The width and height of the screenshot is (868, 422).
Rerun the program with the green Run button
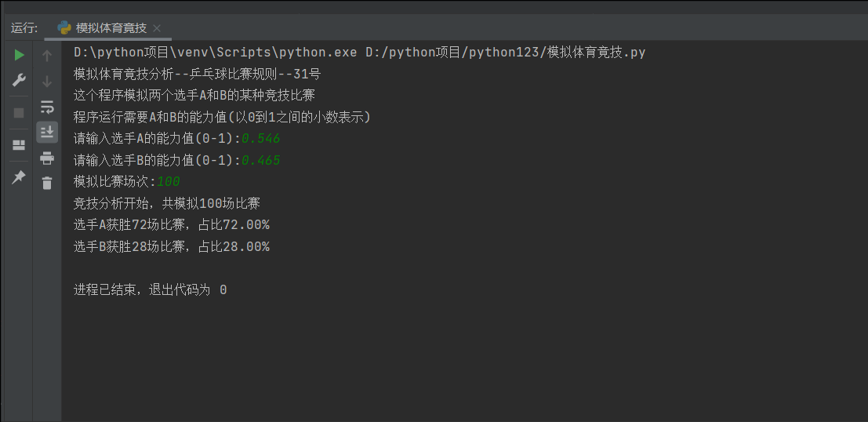click(19, 55)
